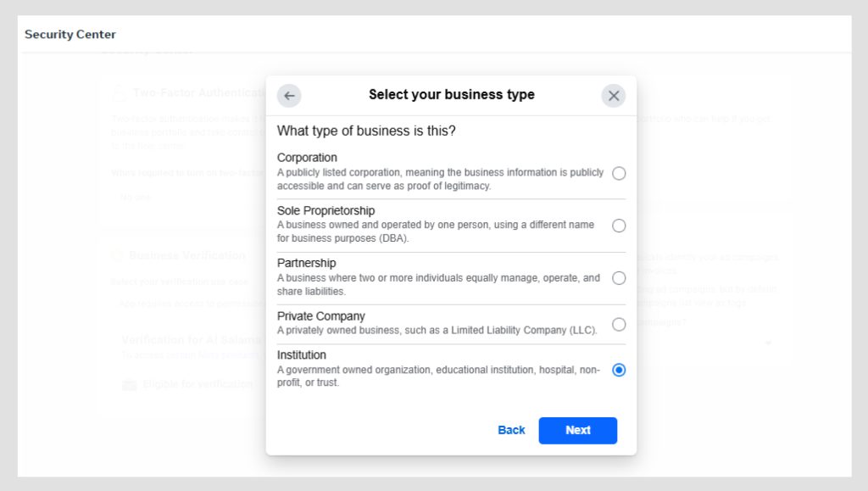Click the Business Verification section icon
868x491 pixels.
pos(118,255)
